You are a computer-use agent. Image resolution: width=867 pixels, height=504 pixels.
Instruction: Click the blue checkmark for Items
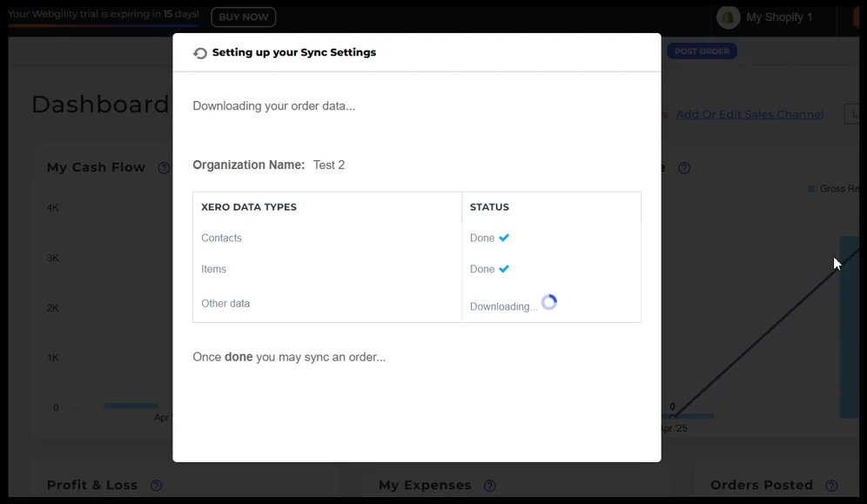click(x=504, y=269)
